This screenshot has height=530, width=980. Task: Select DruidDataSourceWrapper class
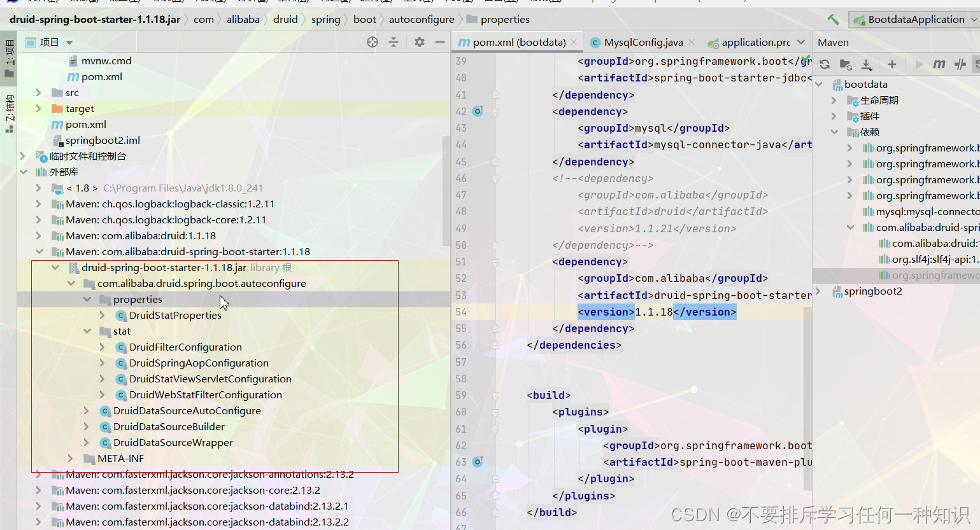(x=173, y=442)
